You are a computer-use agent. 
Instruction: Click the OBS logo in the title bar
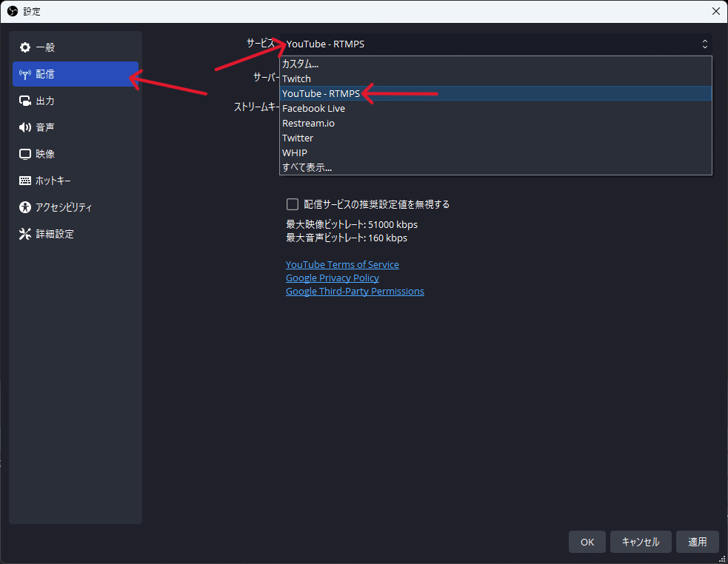pos(13,11)
